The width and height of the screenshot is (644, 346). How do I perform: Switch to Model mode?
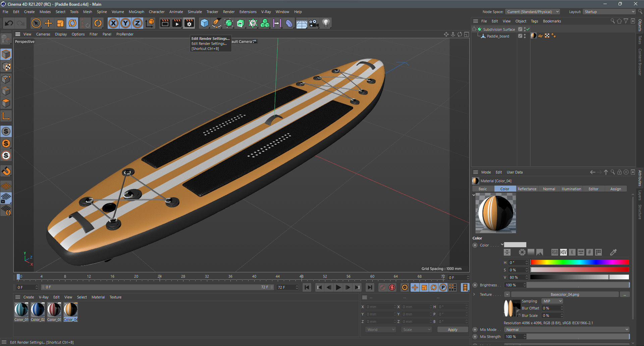[x=6, y=54]
